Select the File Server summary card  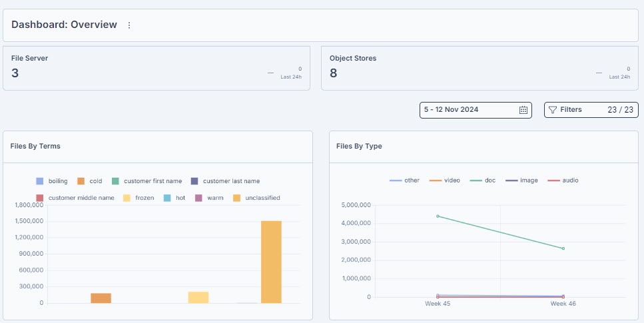click(x=157, y=68)
